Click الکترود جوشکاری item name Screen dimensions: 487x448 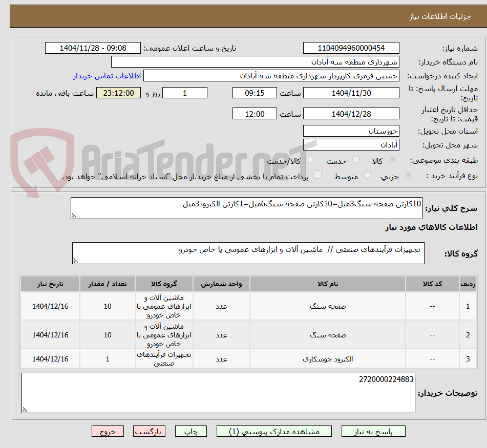(x=328, y=359)
